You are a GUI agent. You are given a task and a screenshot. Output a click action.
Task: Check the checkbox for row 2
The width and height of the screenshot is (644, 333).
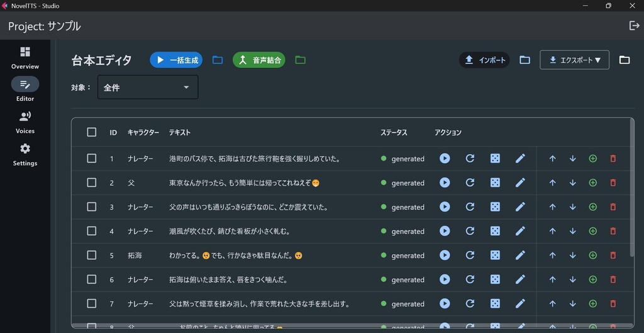[x=92, y=183]
